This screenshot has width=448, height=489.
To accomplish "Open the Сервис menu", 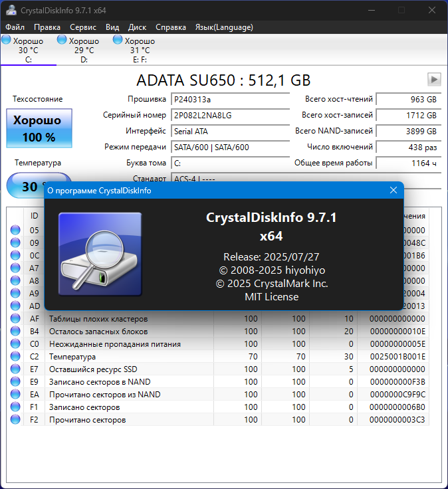I will pyautogui.click(x=83, y=27).
